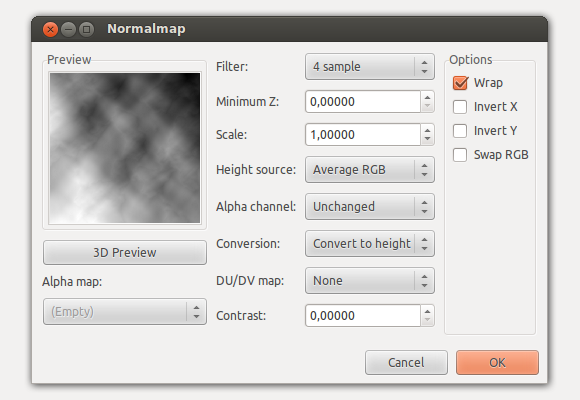Open the Conversion dropdown list
580x400 pixels.
pyautogui.click(x=370, y=243)
